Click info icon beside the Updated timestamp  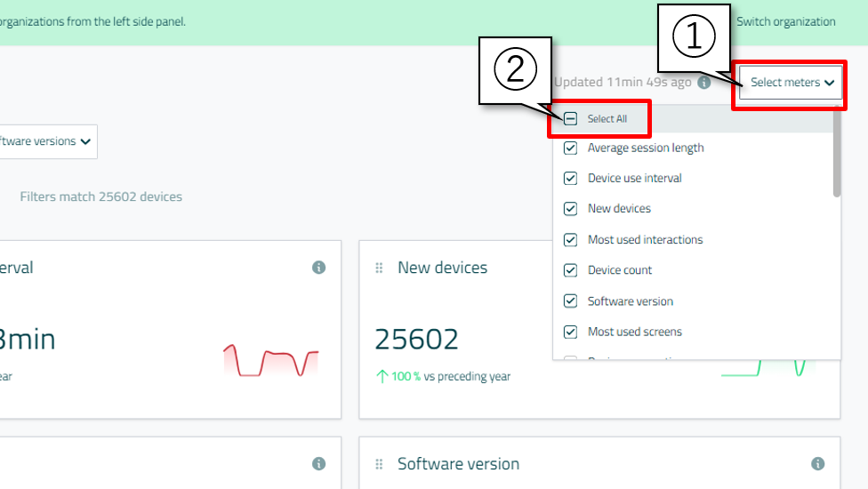coord(703,83)
